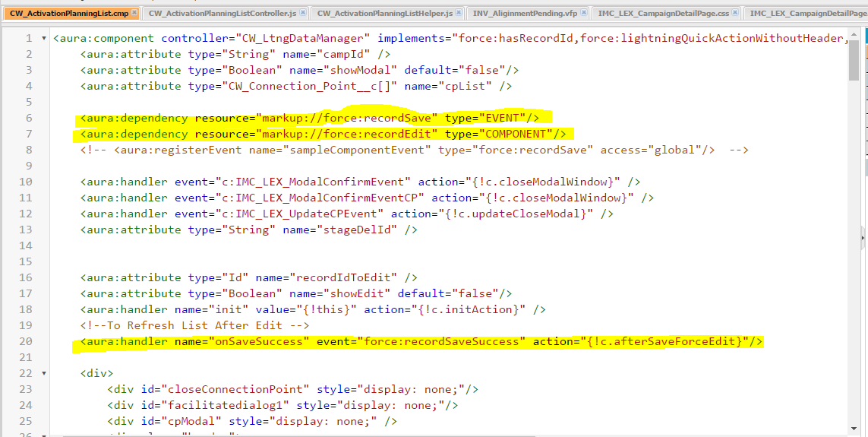Click line number 6 in the gutter
This screenshot has width=868, height=437.
coord(29,118)
